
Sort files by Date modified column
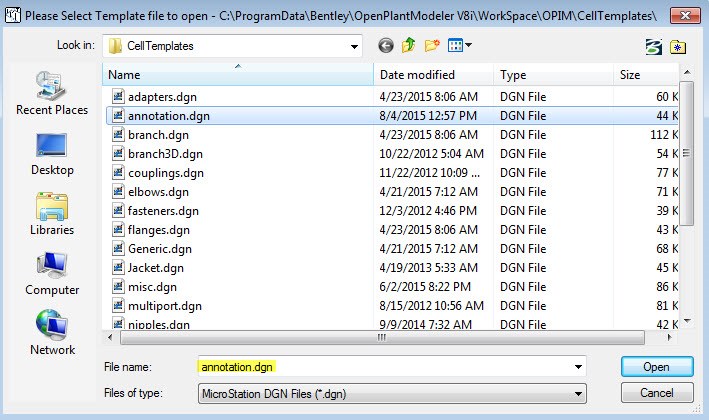click(433, 75)
